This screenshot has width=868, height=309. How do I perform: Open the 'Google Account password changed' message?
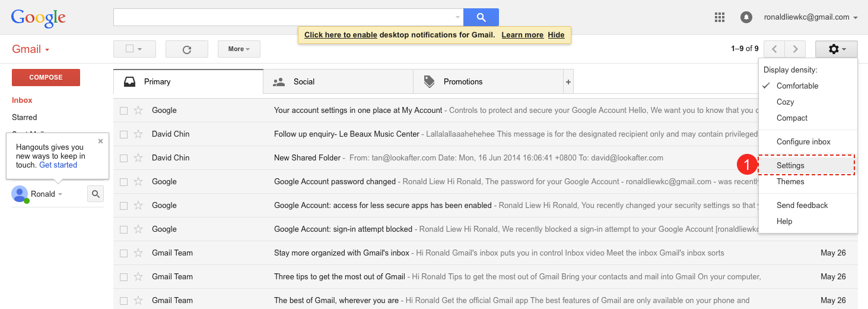(x=435, y=182)
